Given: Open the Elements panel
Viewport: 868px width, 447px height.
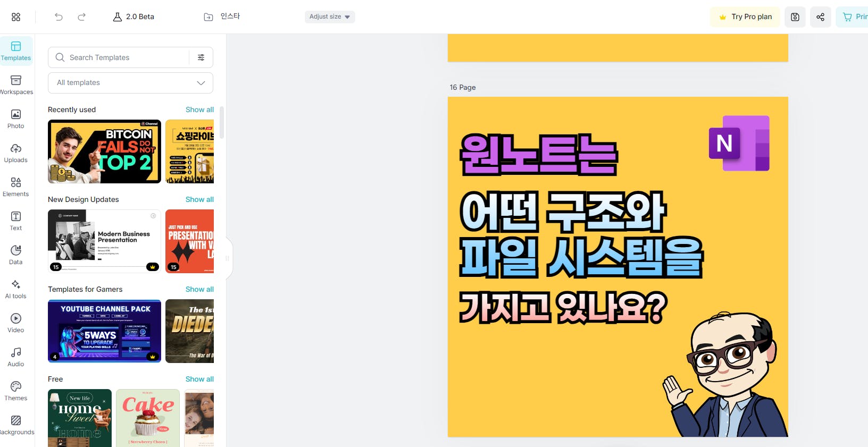Looking at the screenshot, I should [16, 187].
